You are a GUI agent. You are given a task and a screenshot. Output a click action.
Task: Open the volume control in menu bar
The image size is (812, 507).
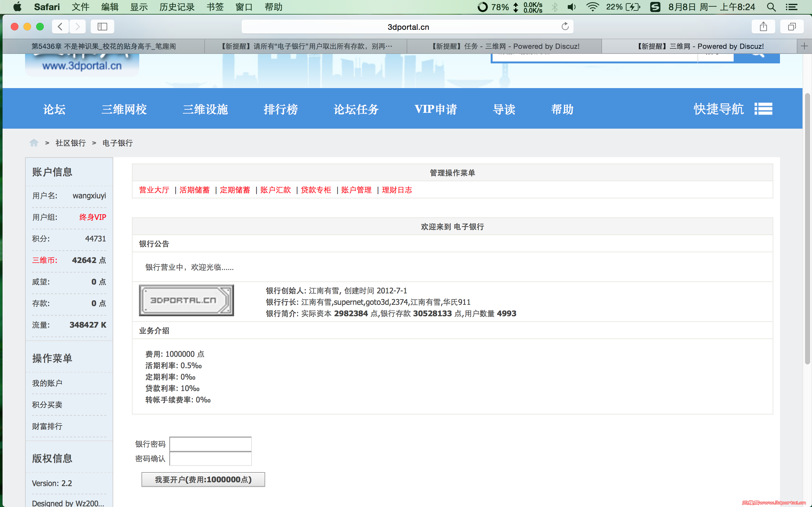pyautogui.click(x=572, y=7)
